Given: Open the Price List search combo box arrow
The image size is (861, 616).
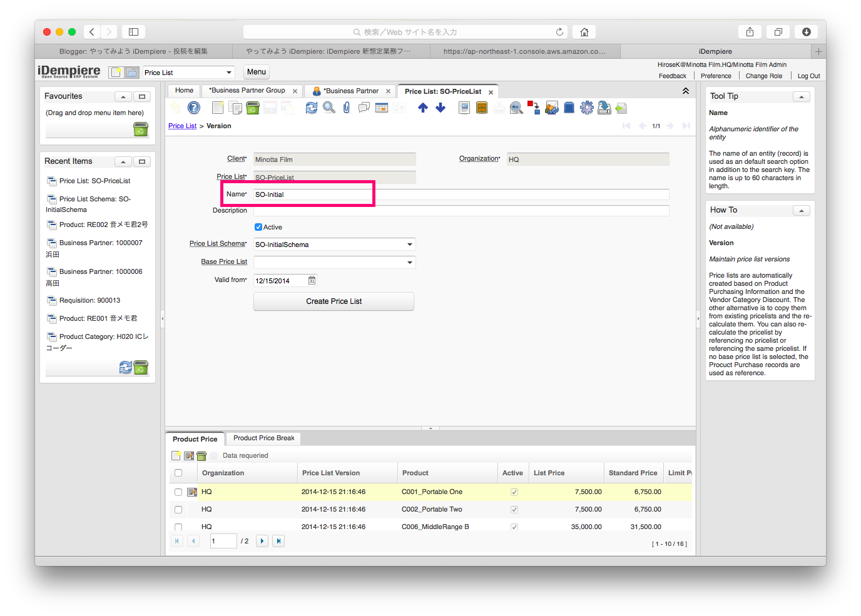Looking at the screenshot, I should point(229,73).
